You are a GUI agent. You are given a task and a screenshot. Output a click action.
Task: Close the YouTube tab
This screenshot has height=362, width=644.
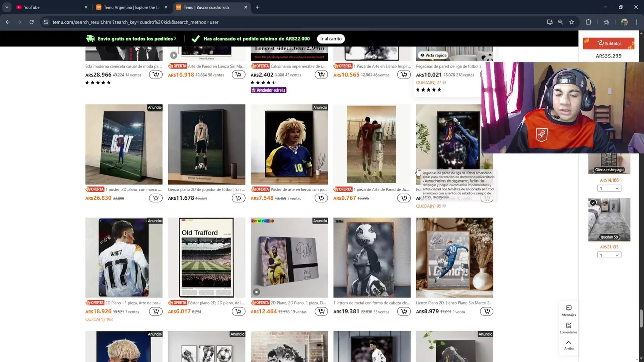(86, 7)
